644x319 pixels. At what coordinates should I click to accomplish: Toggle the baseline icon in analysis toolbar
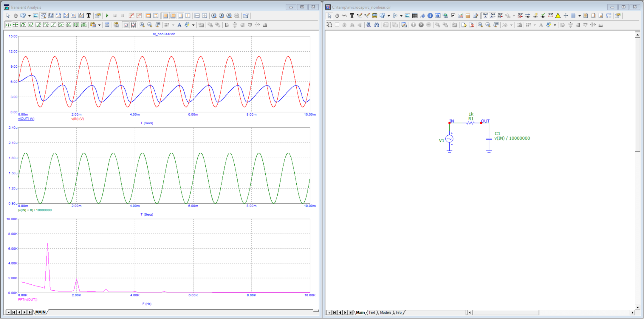click(197, 16)
